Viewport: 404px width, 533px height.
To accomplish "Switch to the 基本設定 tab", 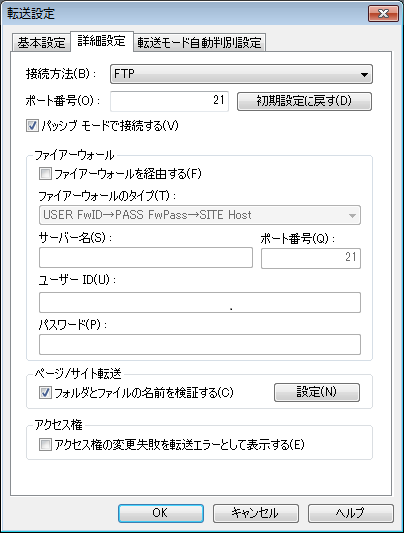I will click(41, 43).
